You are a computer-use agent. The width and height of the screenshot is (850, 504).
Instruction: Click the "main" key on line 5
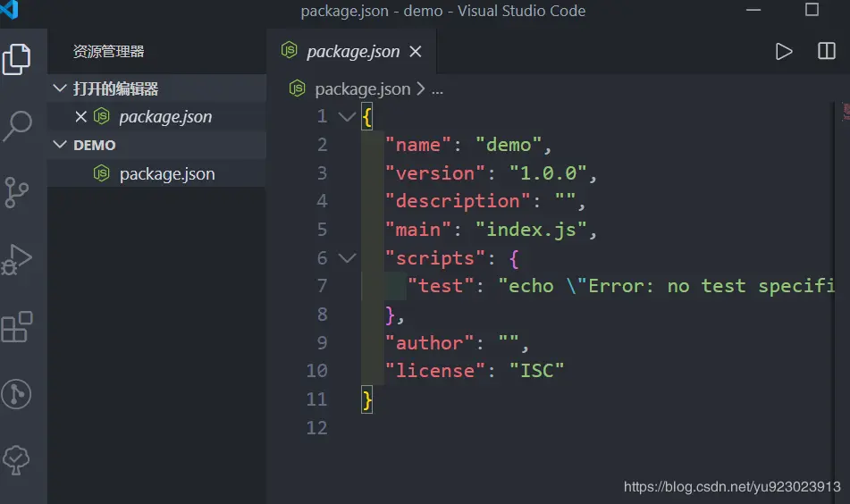point(417,230)
